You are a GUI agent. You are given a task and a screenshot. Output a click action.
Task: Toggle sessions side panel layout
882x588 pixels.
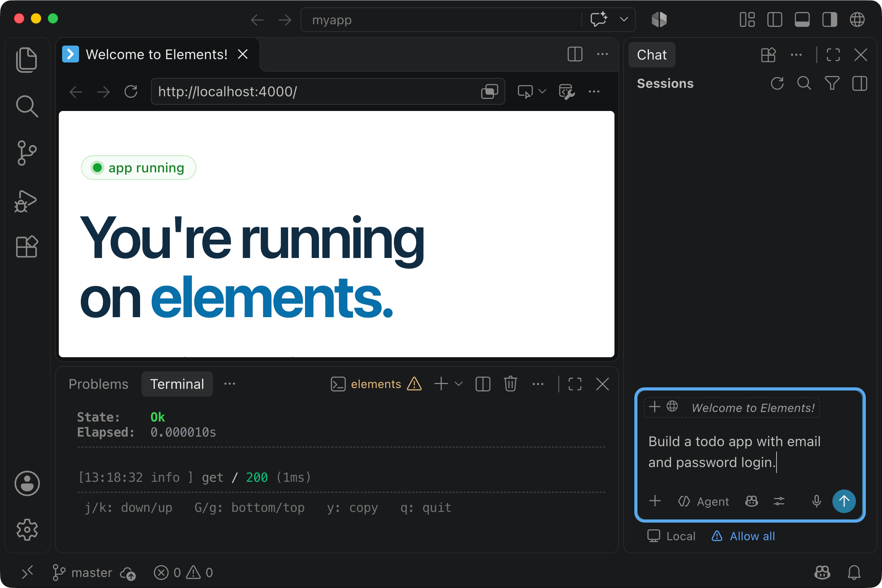click(860, 83)
